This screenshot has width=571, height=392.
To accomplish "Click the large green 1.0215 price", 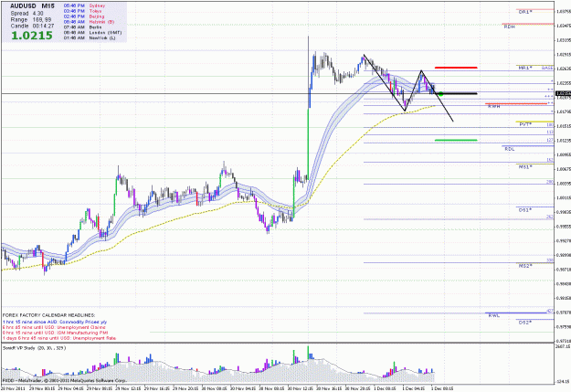I will coord(32,36).
